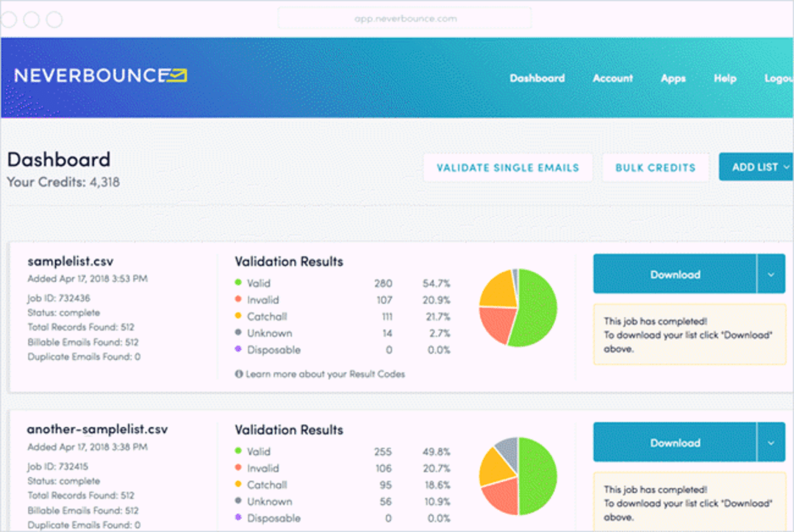Click the pie chart for samplelist.csv
The height and width of the screenshot is (532, 794).
[x=518, y=309]
